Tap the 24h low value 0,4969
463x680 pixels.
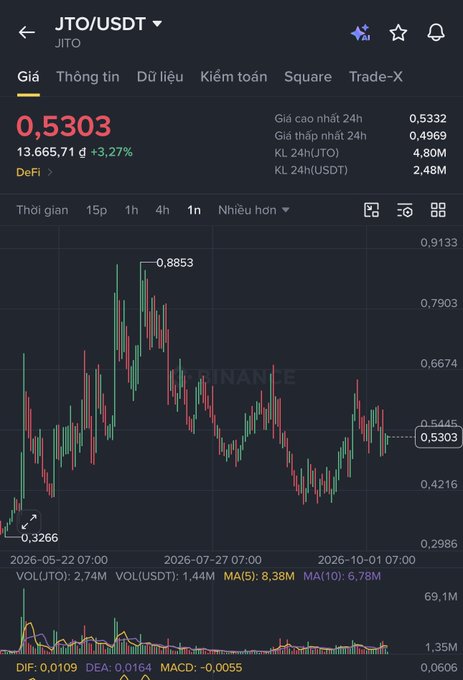tap(427, 136)
